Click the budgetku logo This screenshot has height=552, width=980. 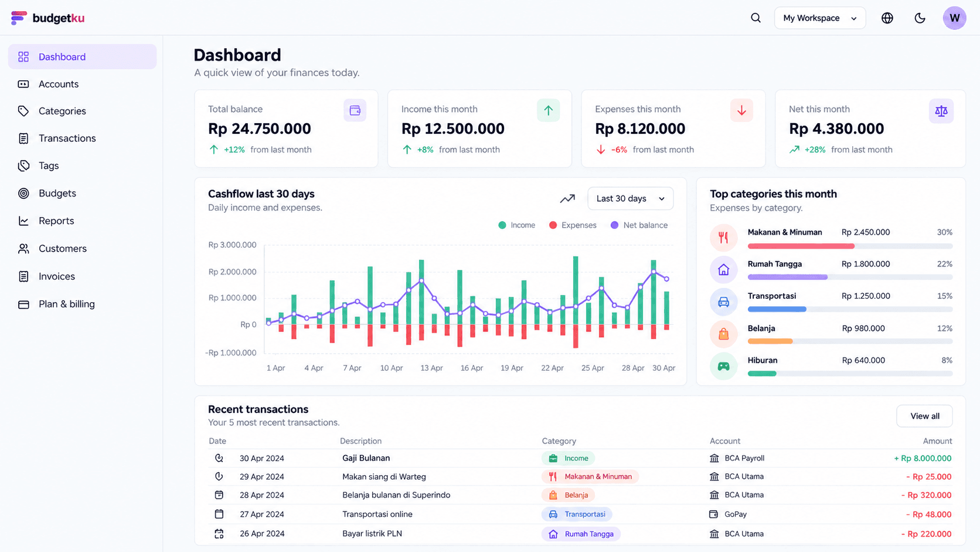coord(47,18)
